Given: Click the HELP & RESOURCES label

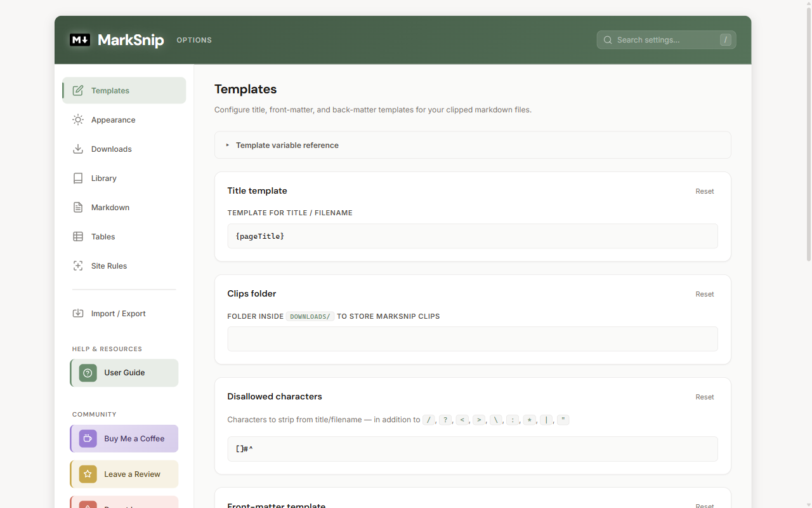Looking at the screenshot, I should click(x=107, y=349).
